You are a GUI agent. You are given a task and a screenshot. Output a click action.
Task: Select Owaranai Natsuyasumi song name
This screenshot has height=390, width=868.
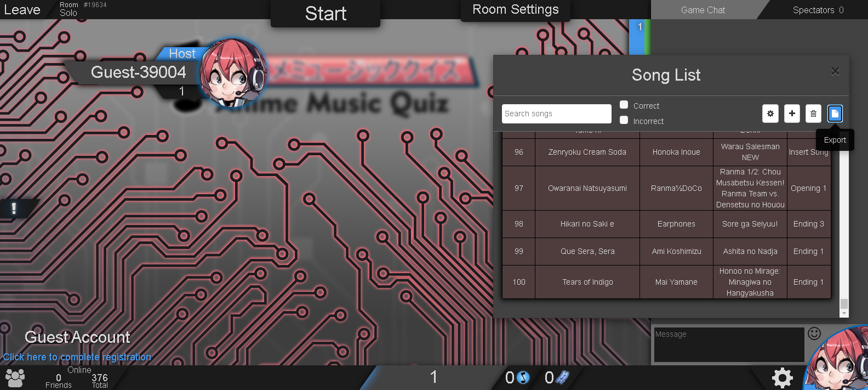pos(587,188)
